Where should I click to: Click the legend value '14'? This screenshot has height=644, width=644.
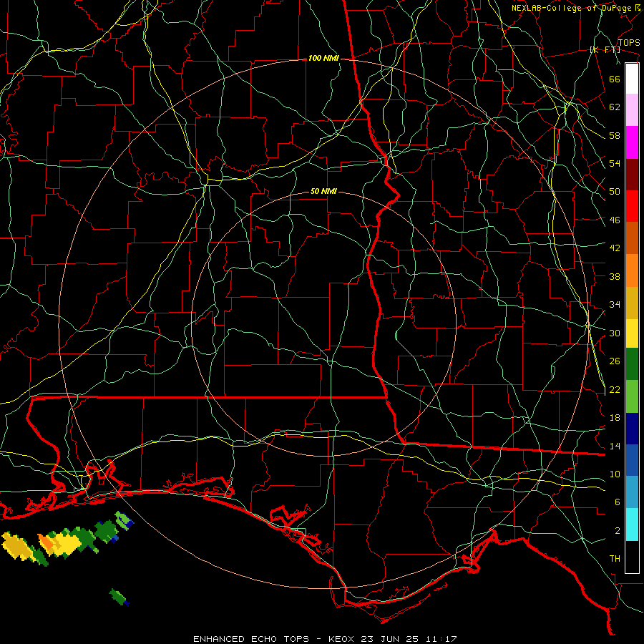pyautogui.click(x=615, y=446)
